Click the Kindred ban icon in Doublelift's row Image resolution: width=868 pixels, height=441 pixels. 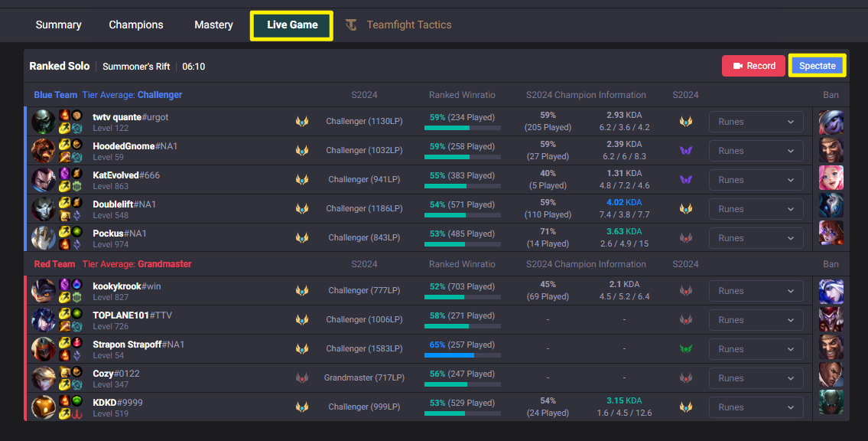[832, 208]
